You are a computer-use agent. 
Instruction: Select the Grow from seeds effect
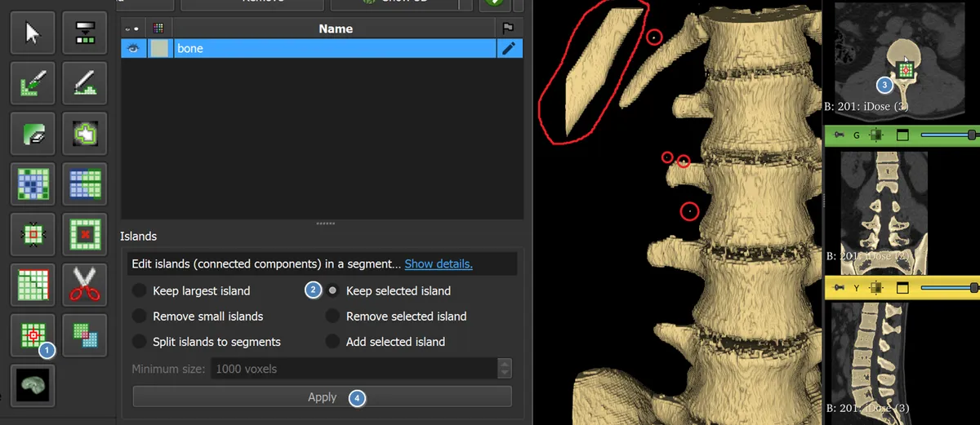tap(33, 184)
